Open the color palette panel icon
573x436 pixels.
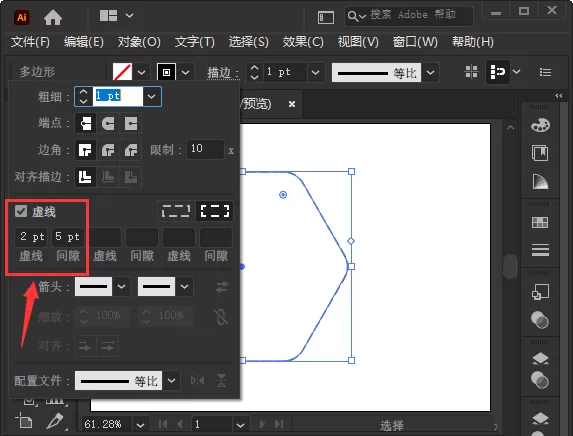tap(540, 125)
